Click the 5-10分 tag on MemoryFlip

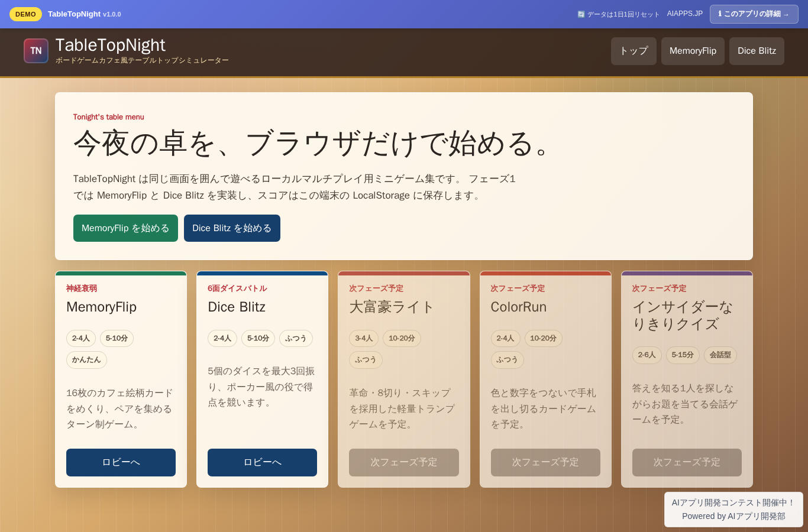[117, 339]
